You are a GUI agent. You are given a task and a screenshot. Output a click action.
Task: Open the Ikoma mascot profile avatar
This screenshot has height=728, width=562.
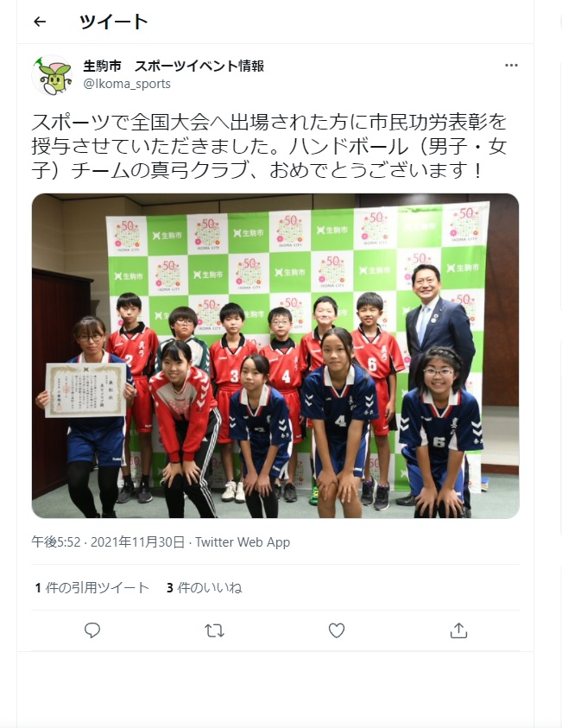[52, 75]
